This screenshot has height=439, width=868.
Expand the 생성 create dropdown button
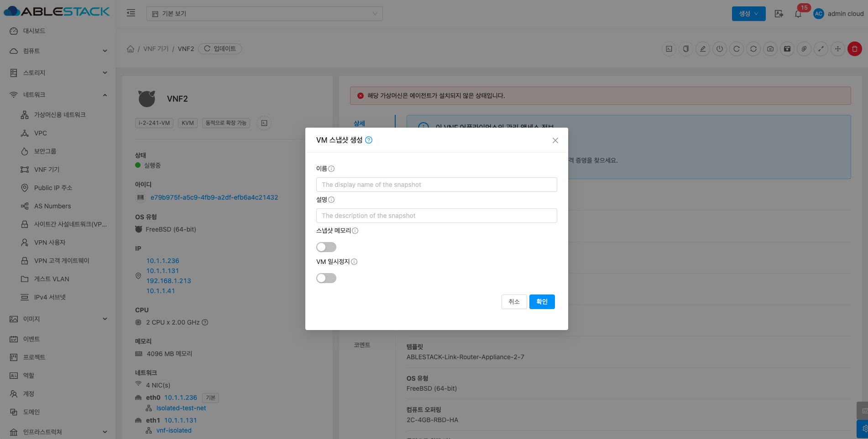748,14
